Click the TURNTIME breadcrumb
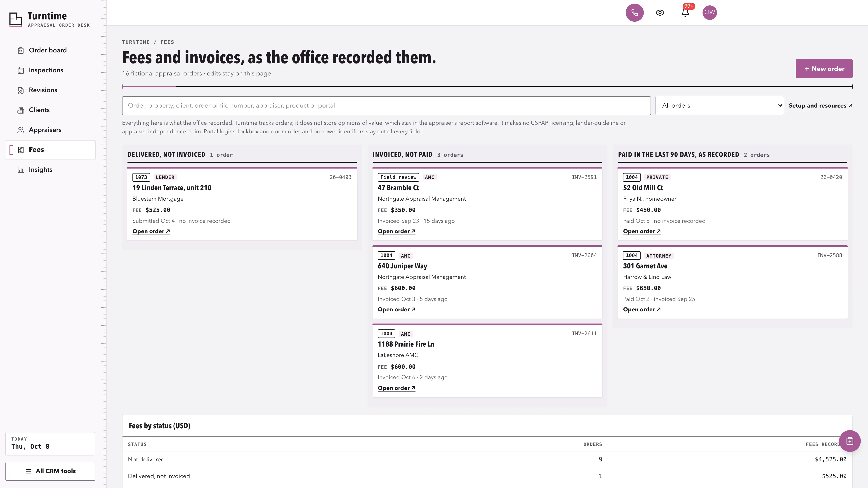Screen dimensions: 868x488 point(136,42)
